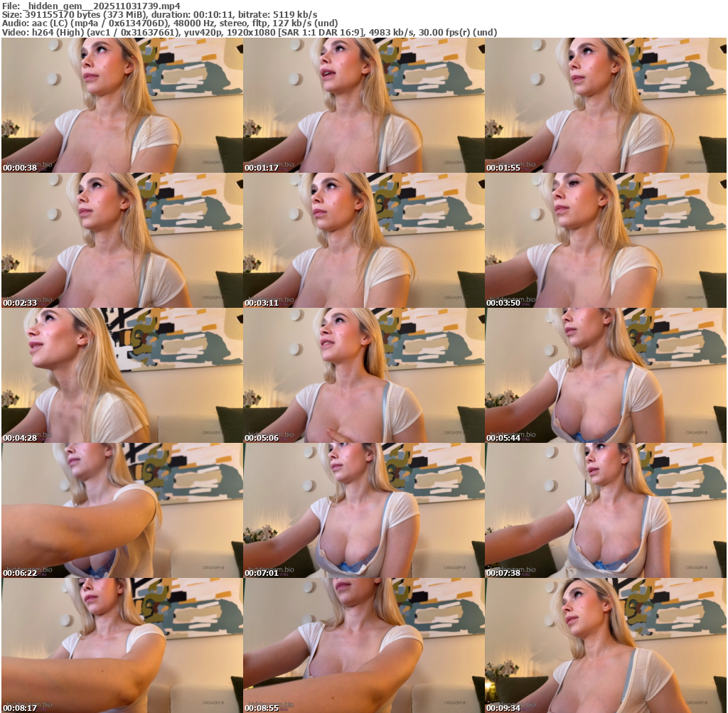Choose the thumbnail at 00:05:06
The image size is (728, 713).
coord(363,375)
